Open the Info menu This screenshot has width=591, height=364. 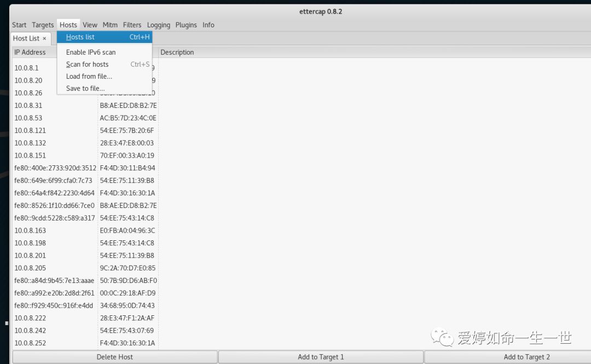[x=208, y=25]
